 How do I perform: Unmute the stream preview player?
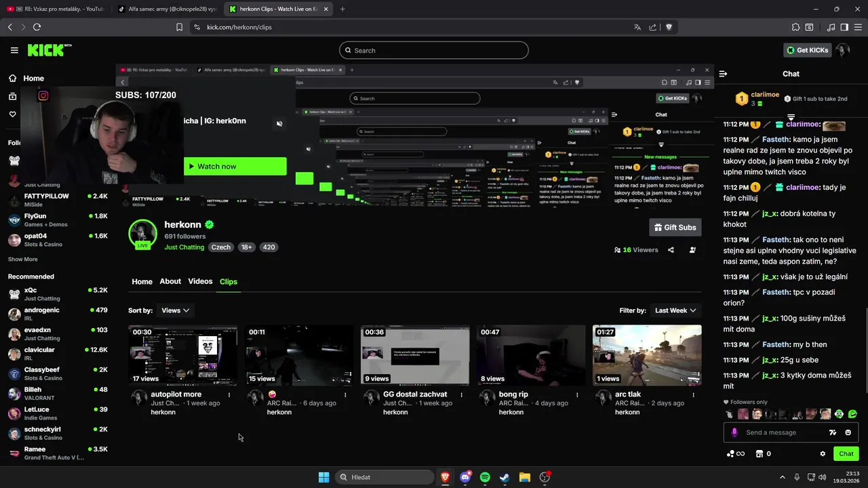pos(279,124)
